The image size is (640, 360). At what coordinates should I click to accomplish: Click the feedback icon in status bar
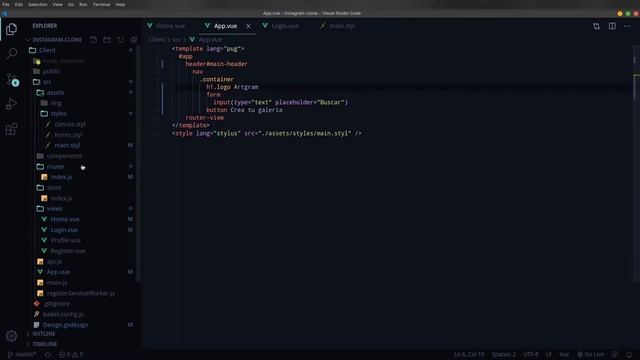(615, 354)
